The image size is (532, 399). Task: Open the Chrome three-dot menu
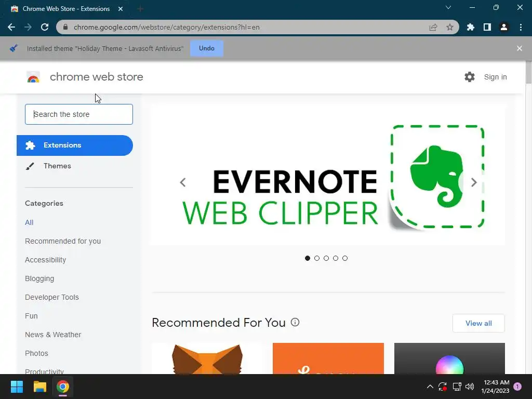coord(521,27)
